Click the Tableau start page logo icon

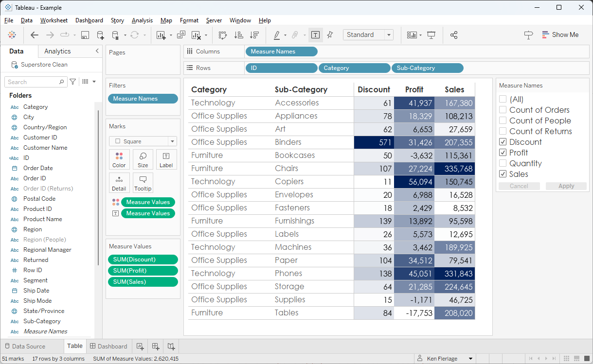[12, 35]
